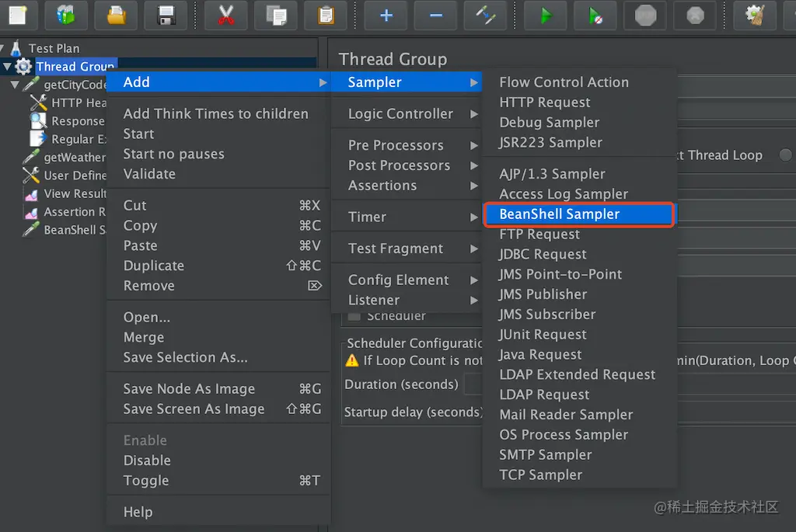Click the Duration (seconds) input field
Screen dimensions: 796x532
[x=473, y=384]
